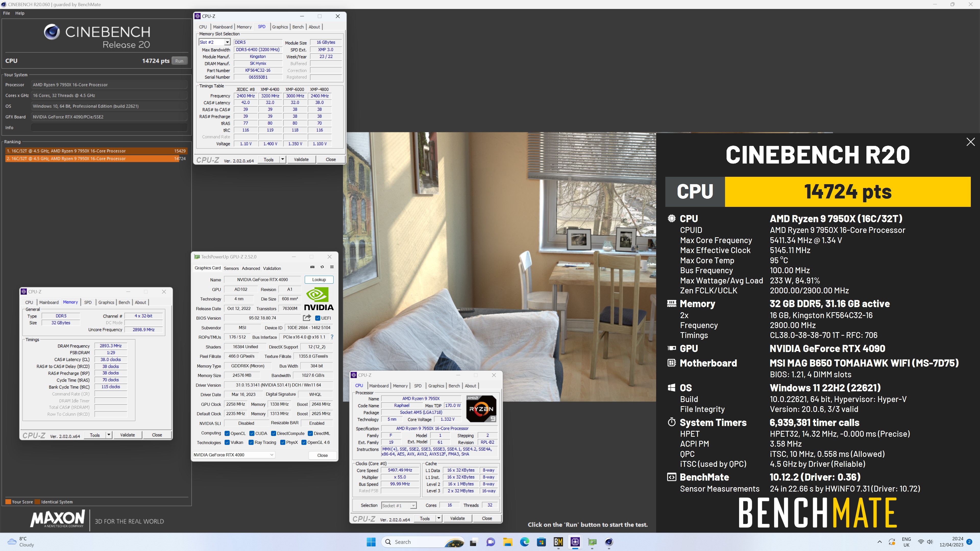Open the clock showing 20:24 12/04/2023
Viewport: 980px width, 551px height.
coord(951,542)
